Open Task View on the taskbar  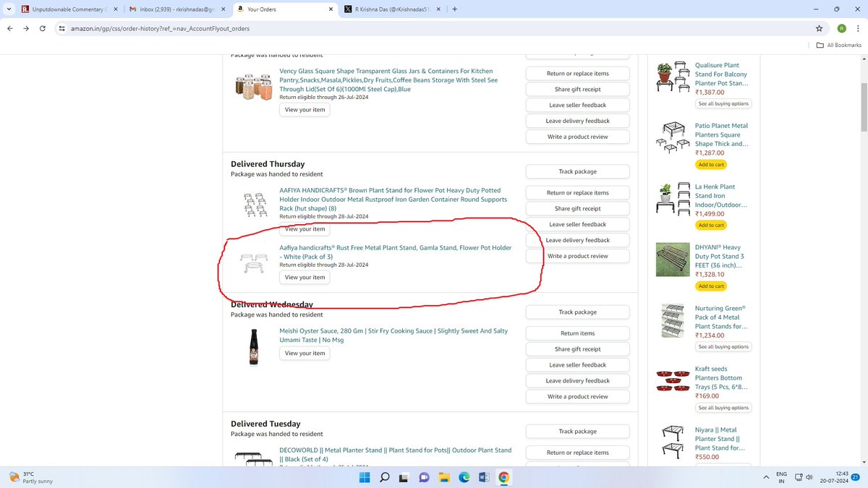404,477
